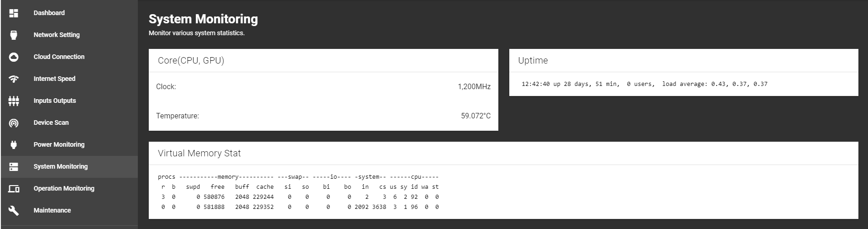Viewport: 868px width, 229px height.
Task: Click the System Monitoring server icon
Action: [14, 167]
